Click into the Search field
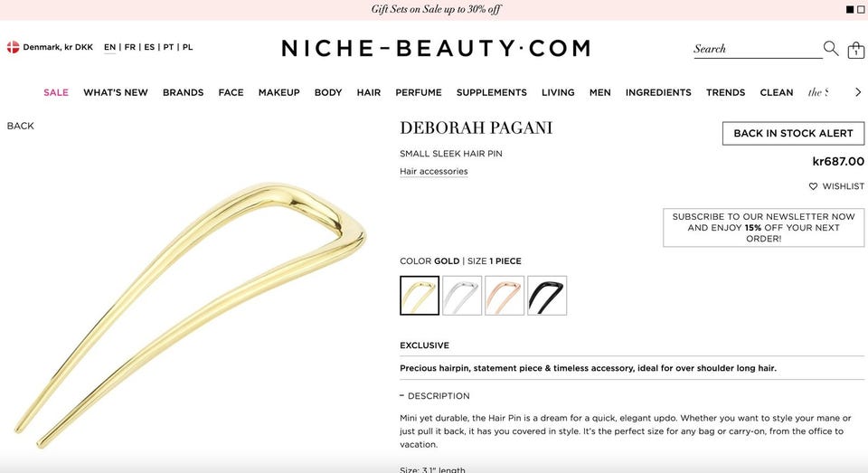 point(758,49)
